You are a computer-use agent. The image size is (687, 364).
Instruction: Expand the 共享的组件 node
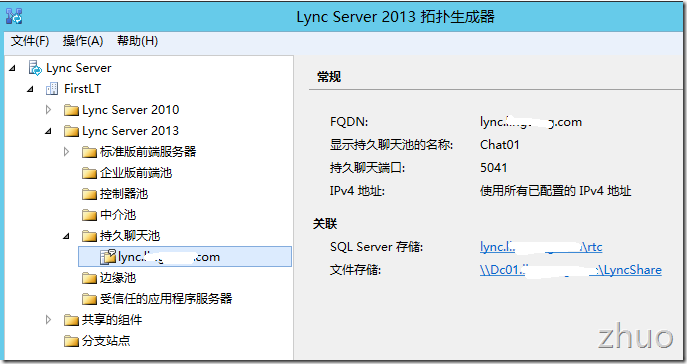49,320
